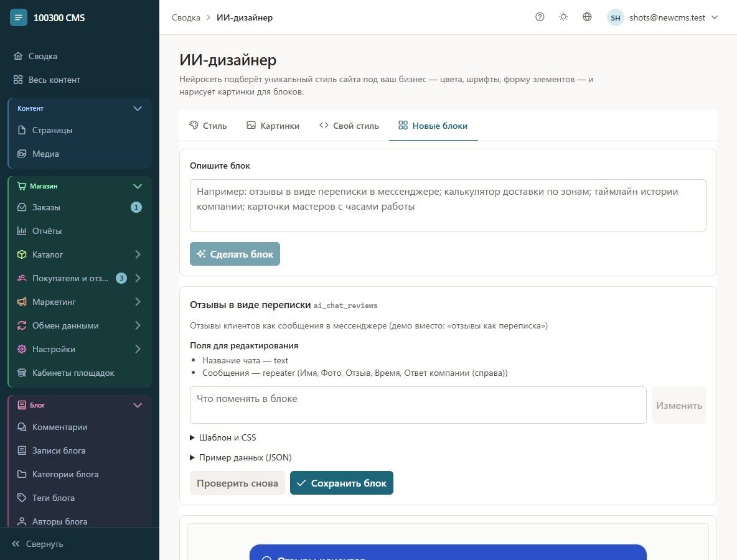
Task: Click the help question mark icon
Action: point(540,17)
